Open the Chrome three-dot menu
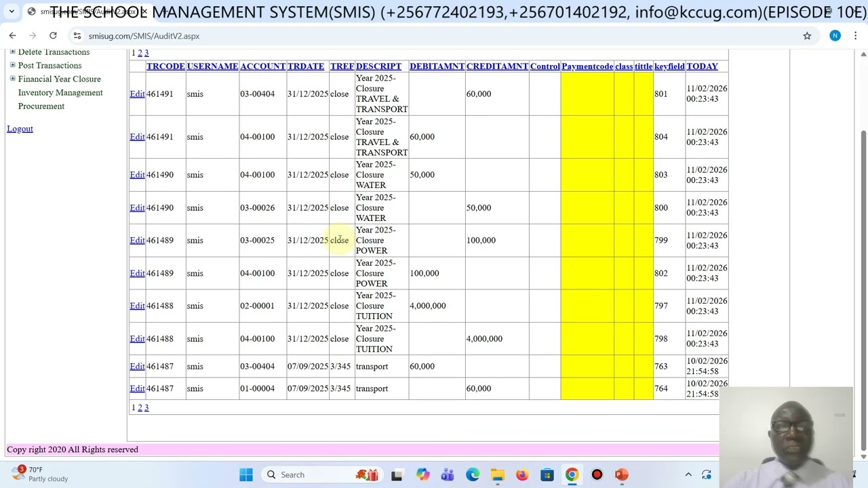The height and width of the screenshot is (488, 868). 856,36
